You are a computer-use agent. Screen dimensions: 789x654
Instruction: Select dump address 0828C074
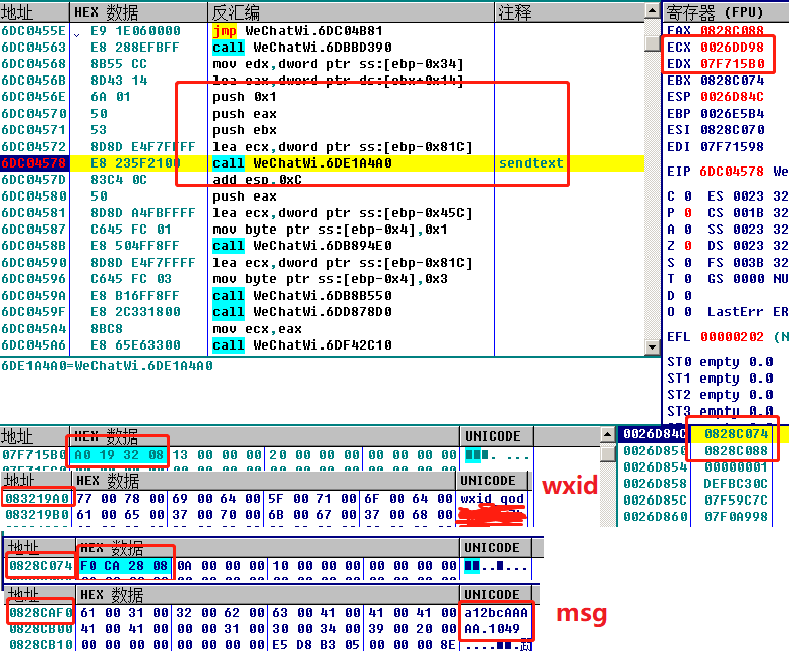tap(41, 566)
